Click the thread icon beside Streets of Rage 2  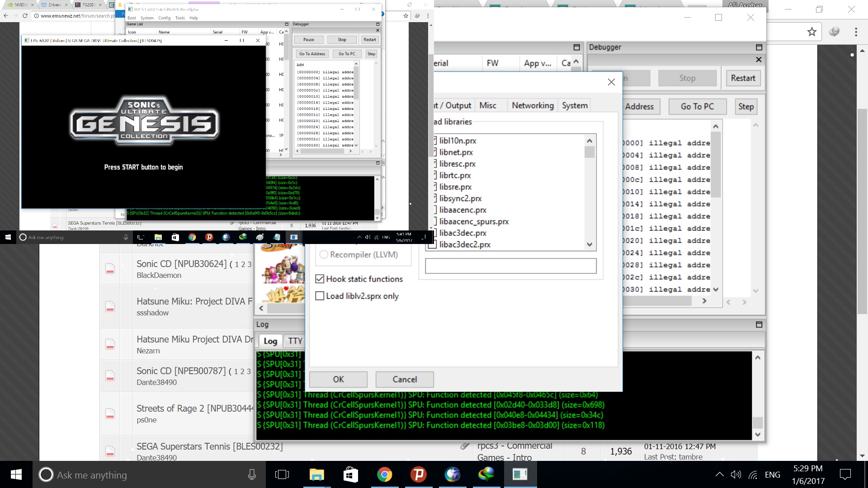(110, 413)
